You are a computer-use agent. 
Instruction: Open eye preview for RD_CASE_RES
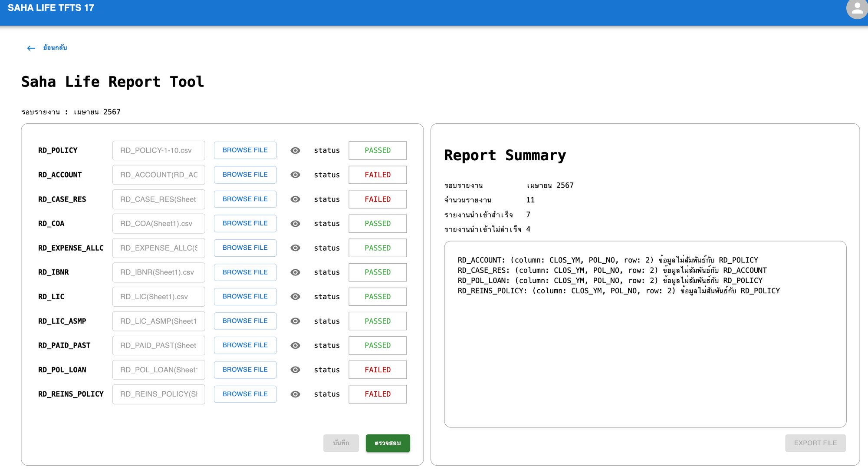tap(295, 199)
